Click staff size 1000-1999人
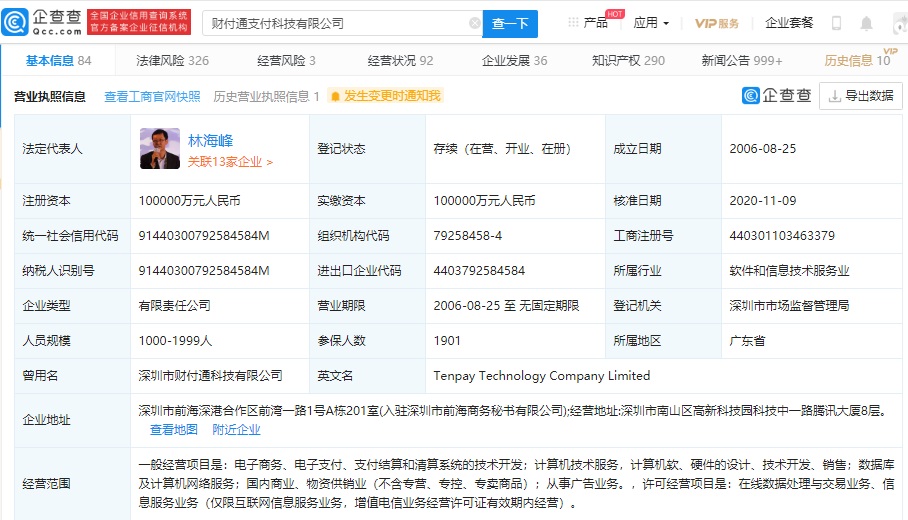This screenshot has height=520, width=908. click(175, 340)
